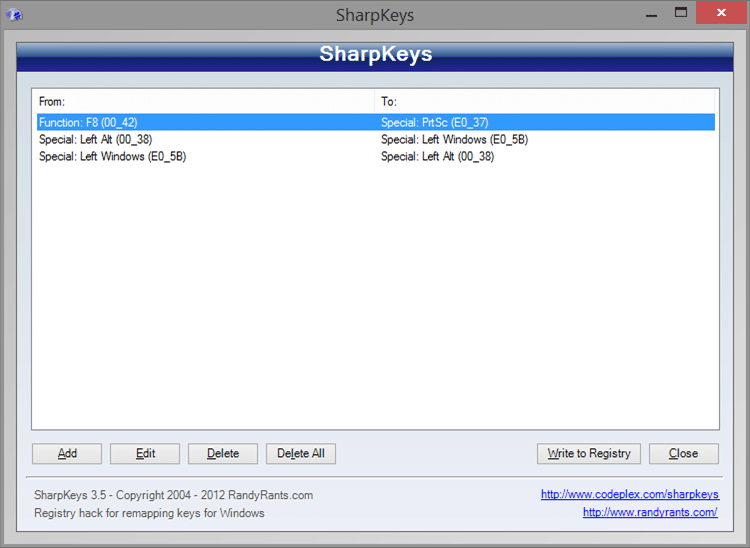This screenshot has width=750, height=548.
Task: Select the Function: F8 (00_42) row
Action: [376, 122]
